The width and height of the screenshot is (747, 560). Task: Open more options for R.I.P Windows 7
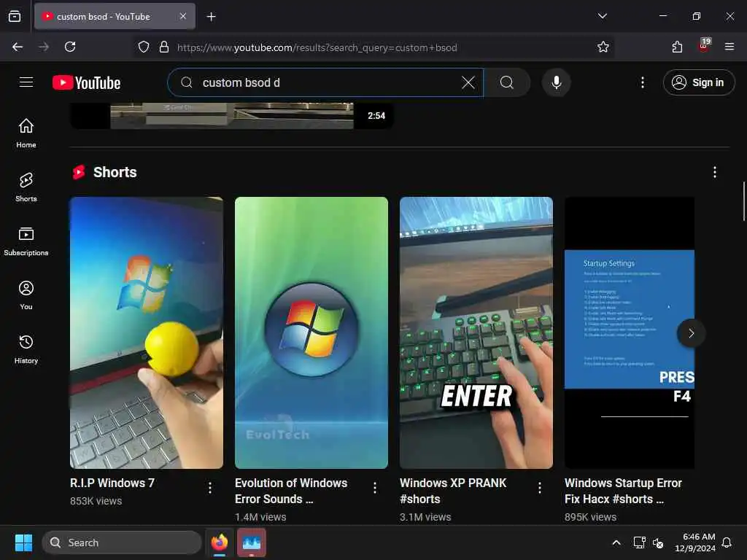click(209, 487)
